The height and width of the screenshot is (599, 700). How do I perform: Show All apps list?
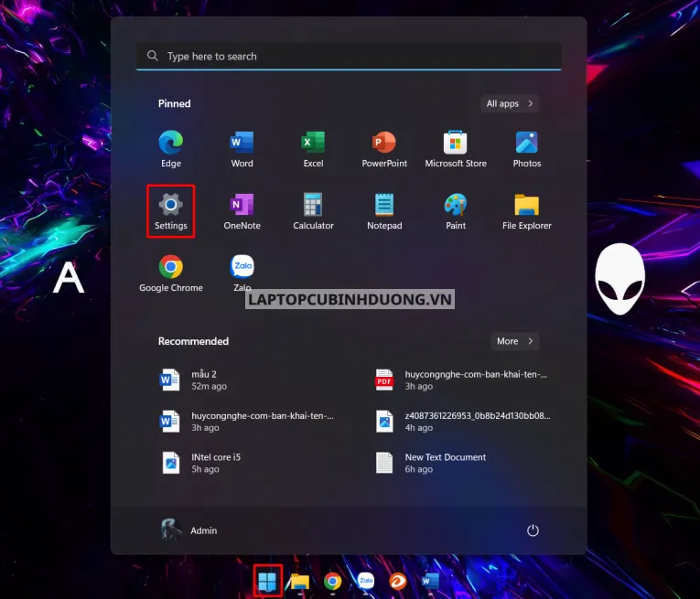tap(510, 103)
